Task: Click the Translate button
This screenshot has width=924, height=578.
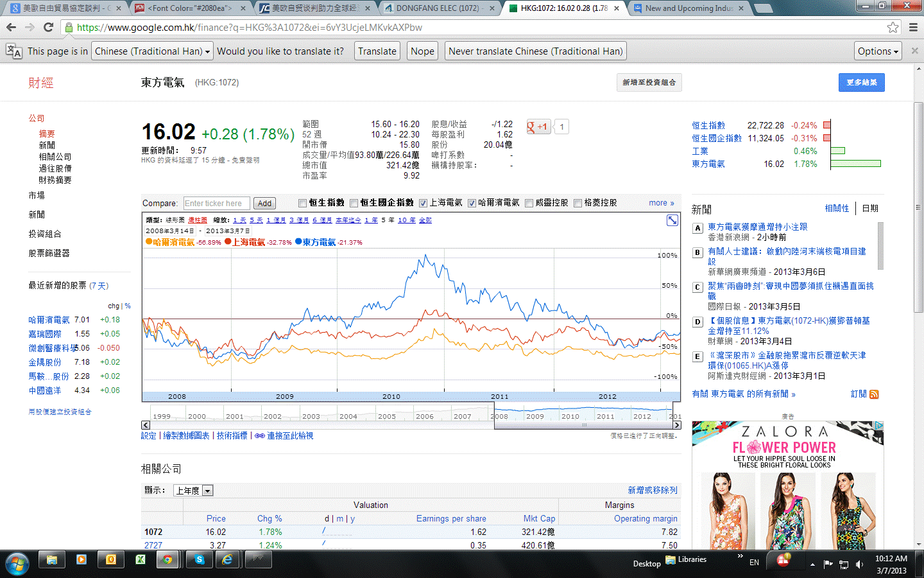Action: pos(377,51)
